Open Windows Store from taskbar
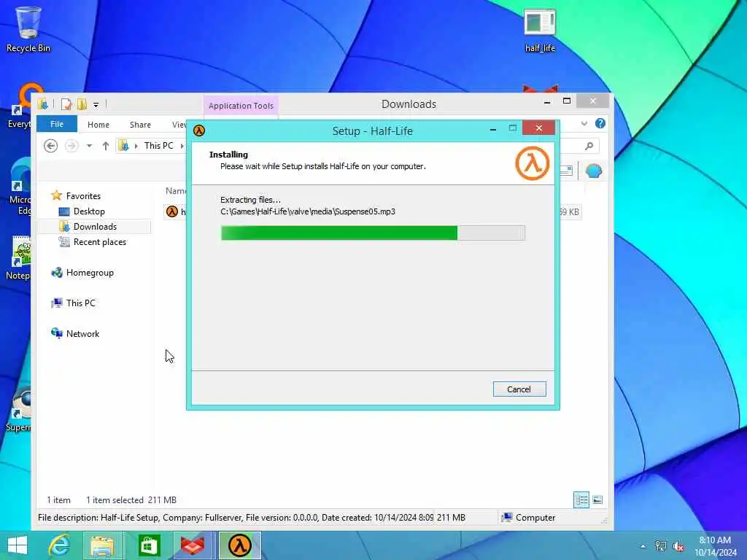The width and height of the screenshot is (747, 560). 148,545
